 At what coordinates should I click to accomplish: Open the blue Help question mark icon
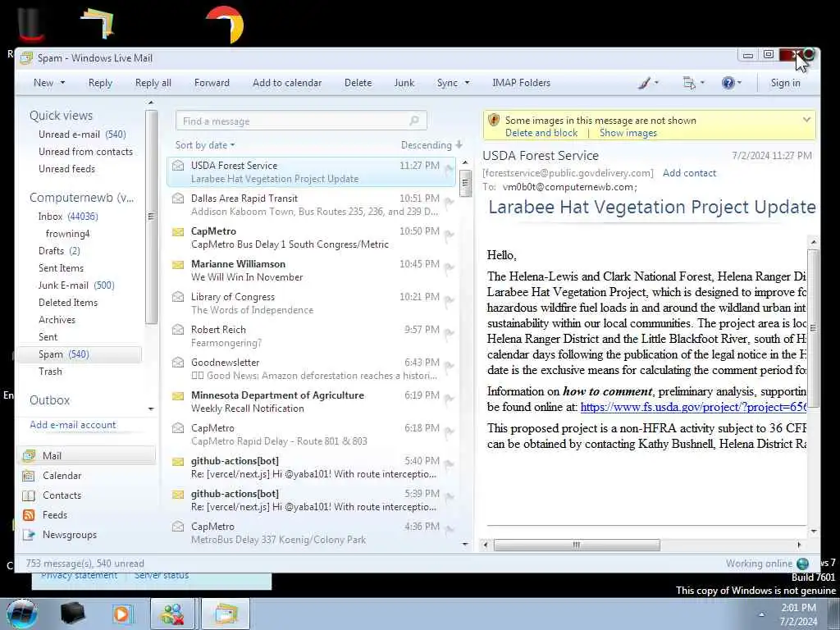pos(728,83)
